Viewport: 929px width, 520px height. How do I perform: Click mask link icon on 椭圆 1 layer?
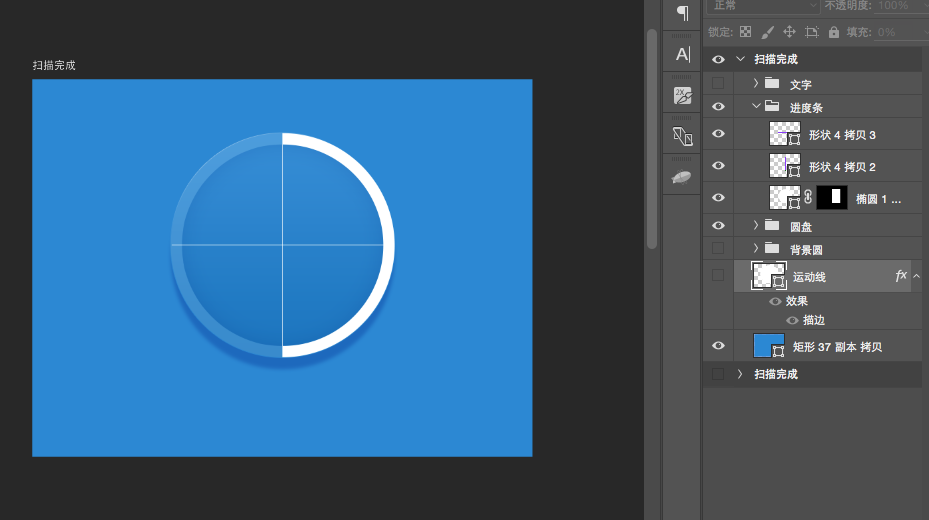pyautogui.click(x=808, y=197)
